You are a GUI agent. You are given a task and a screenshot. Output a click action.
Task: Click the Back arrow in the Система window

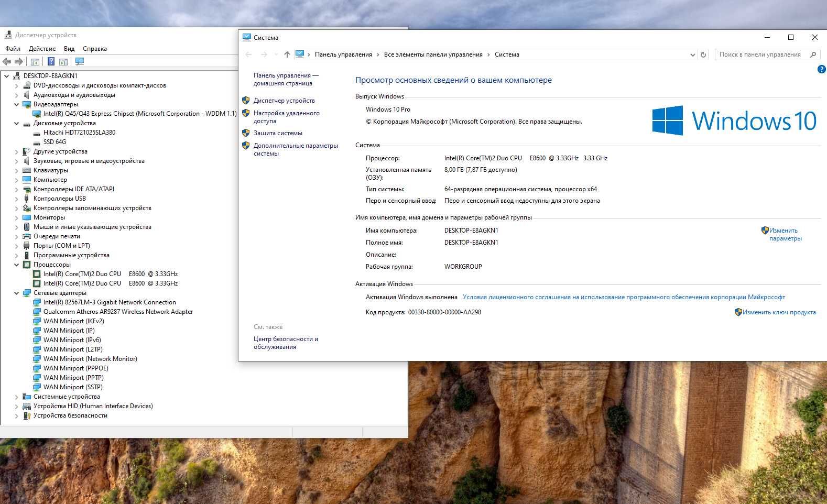pyautogui.click(x=249, y=54)
